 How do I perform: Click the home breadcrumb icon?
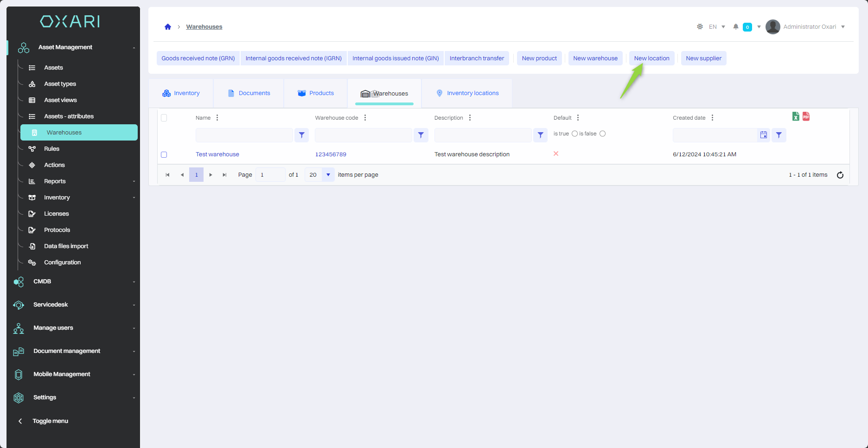[168, 27]
